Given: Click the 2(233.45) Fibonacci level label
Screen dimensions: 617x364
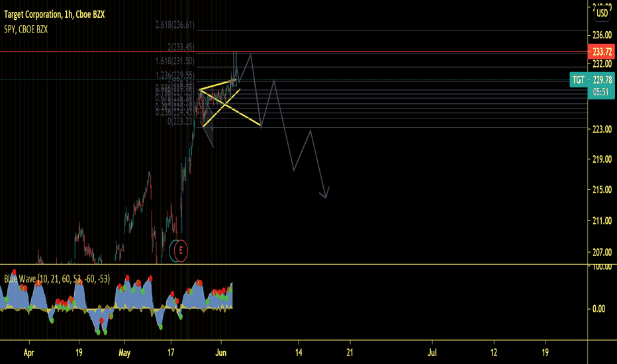Looking at the screenshot, I should [181, 47].
